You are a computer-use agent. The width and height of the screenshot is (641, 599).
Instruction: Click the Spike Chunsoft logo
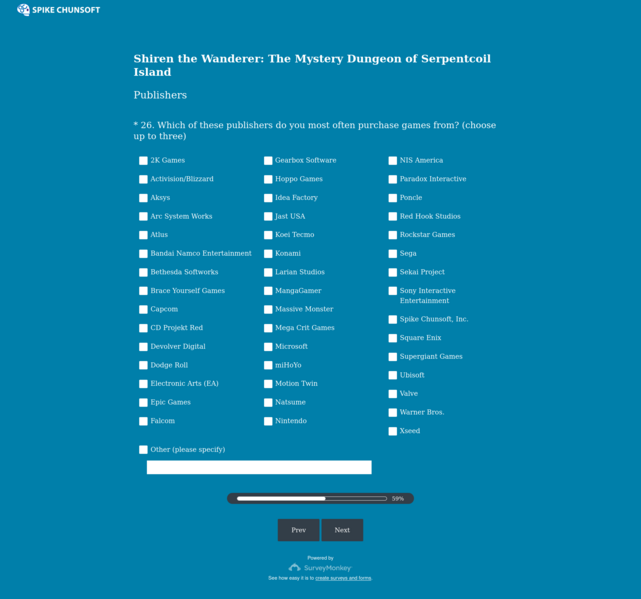58,10
